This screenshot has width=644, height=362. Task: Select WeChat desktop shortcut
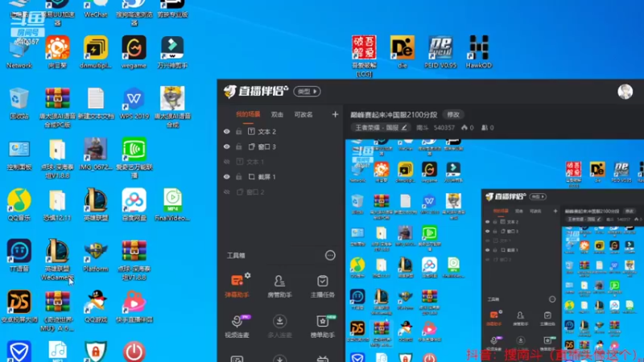(96, 9)
